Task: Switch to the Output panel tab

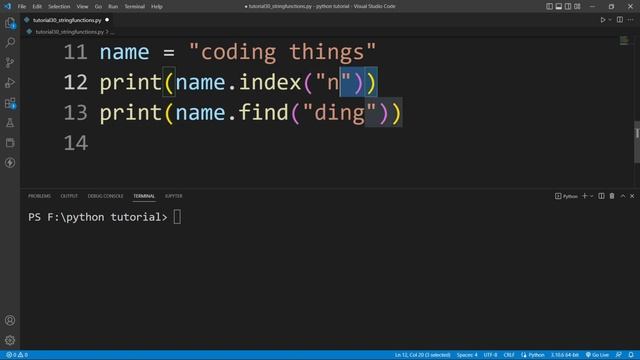Action: pyautogui.click(x=69, y=196)
